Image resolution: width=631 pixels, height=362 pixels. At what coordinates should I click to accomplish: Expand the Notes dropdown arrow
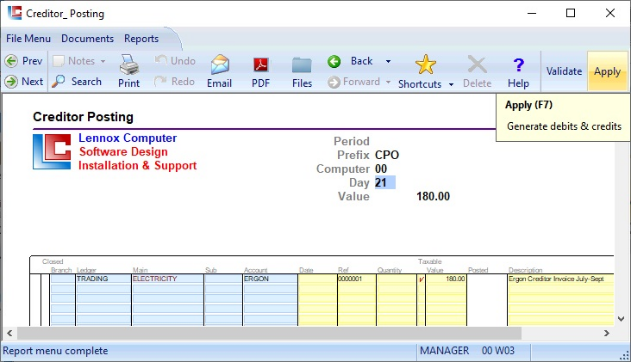point(103,61)
